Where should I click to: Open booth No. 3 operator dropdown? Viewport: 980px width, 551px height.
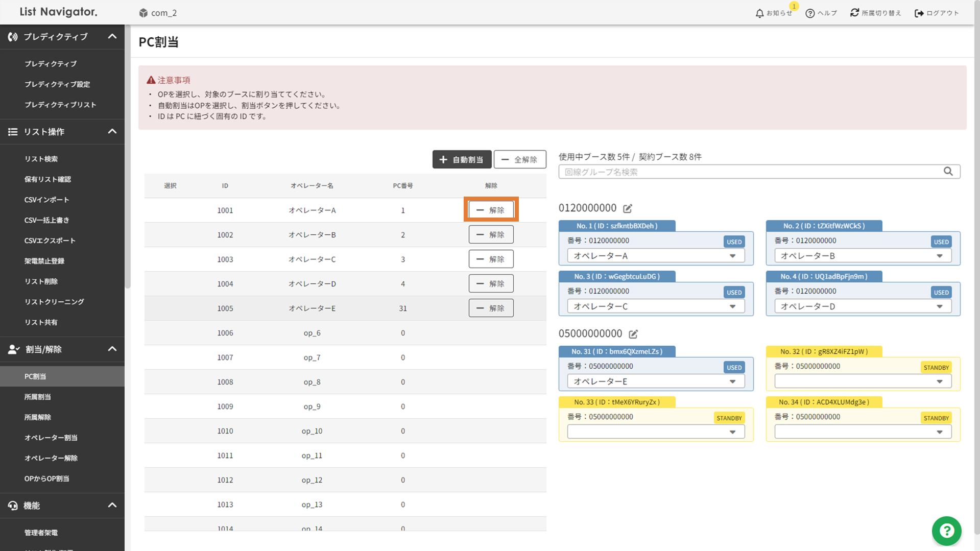click(656, 306)
